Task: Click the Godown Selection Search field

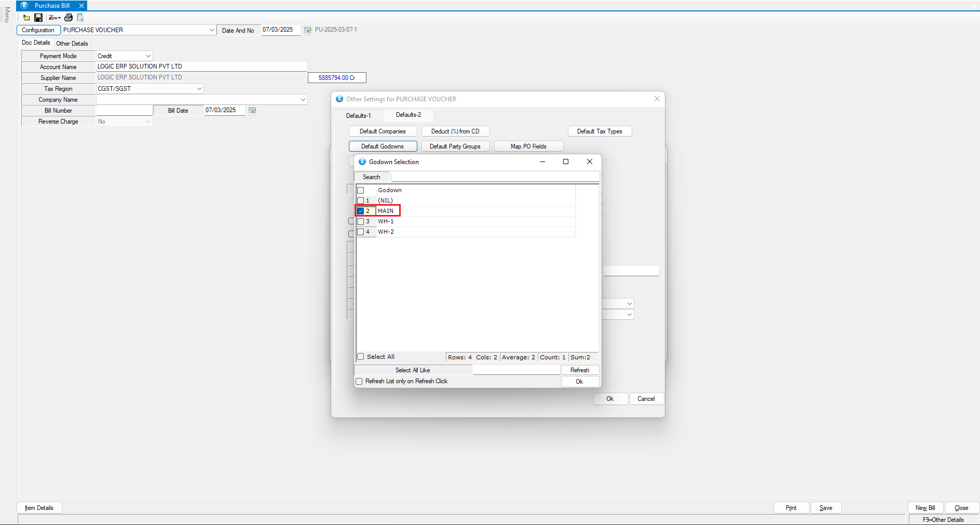Action: point(495,177)
